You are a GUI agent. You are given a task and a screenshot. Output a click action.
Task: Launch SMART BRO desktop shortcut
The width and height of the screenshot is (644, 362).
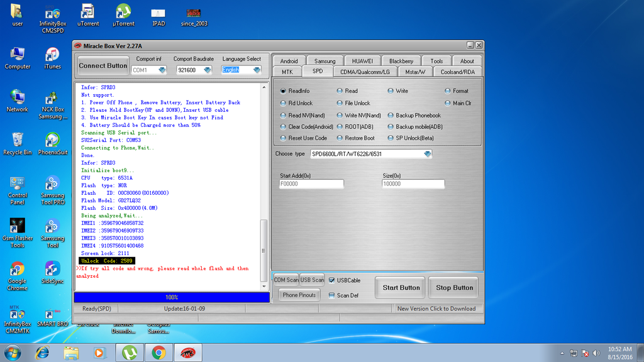point(52,317)
